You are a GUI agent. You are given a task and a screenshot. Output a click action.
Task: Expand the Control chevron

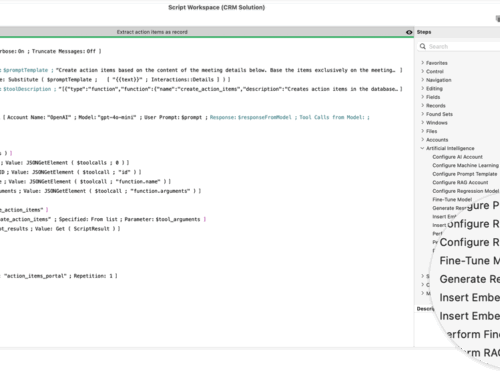(x=422, y=71)
